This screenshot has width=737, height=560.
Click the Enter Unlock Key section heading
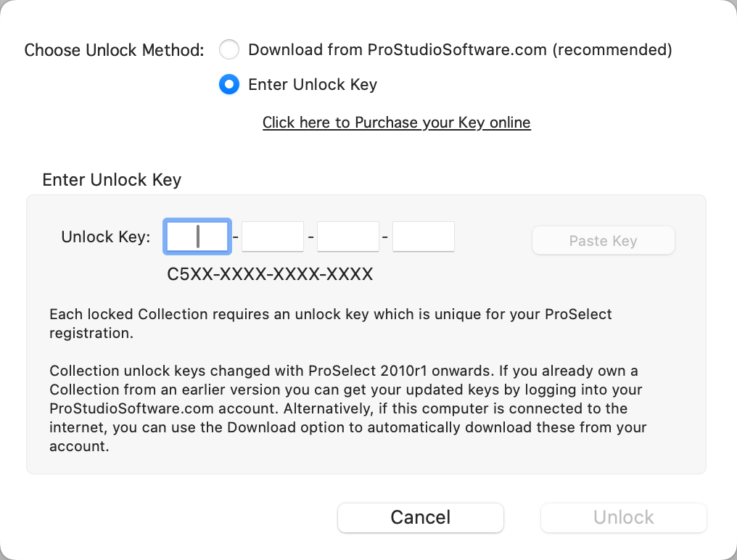112,180
